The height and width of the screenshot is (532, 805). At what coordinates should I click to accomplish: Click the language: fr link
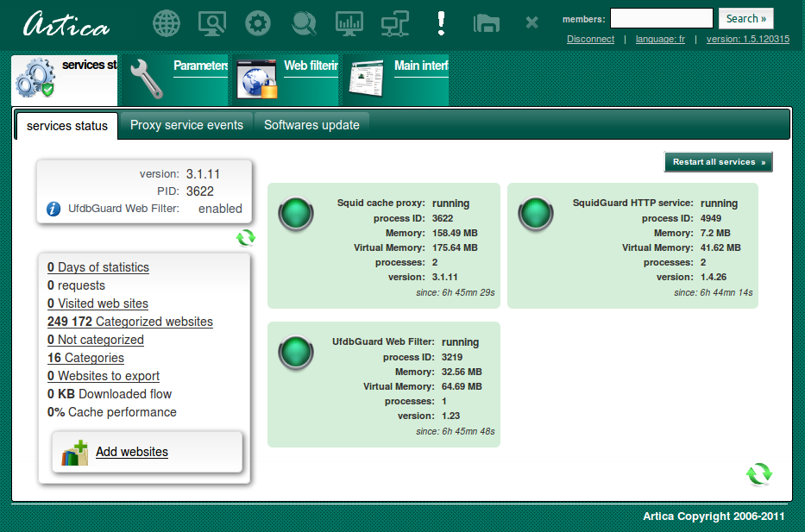[660, 39]
